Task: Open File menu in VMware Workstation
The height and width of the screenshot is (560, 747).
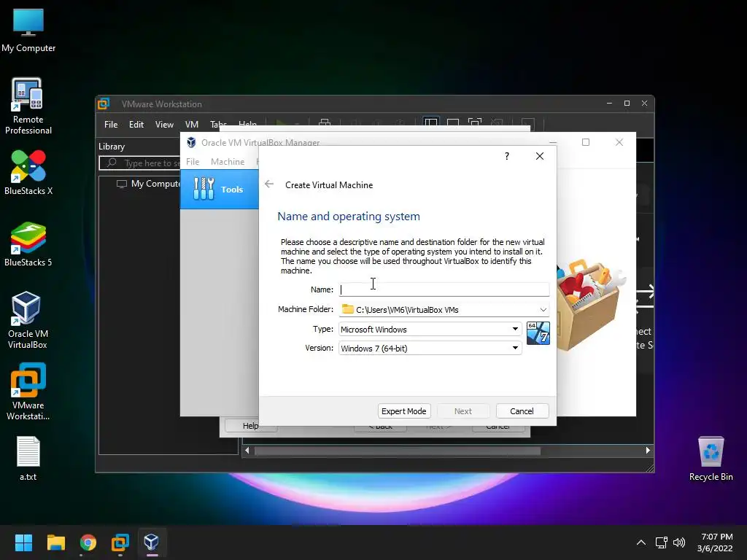Action: [111, 124]
